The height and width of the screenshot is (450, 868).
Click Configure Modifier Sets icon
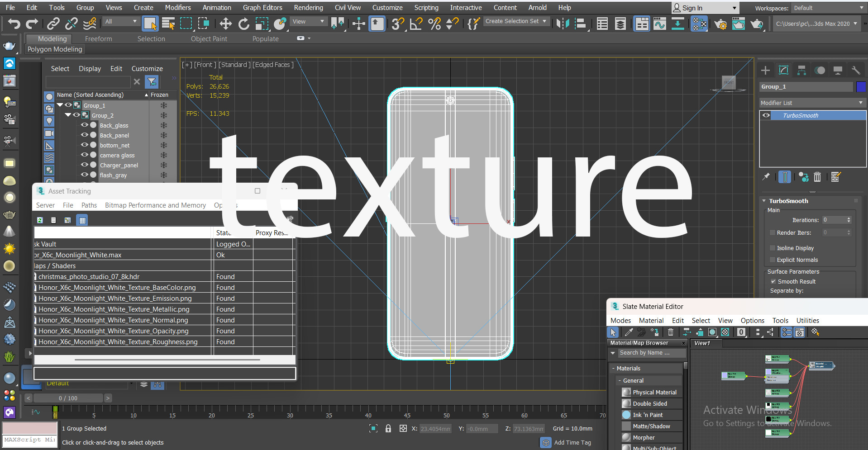[x=835, y=177]
